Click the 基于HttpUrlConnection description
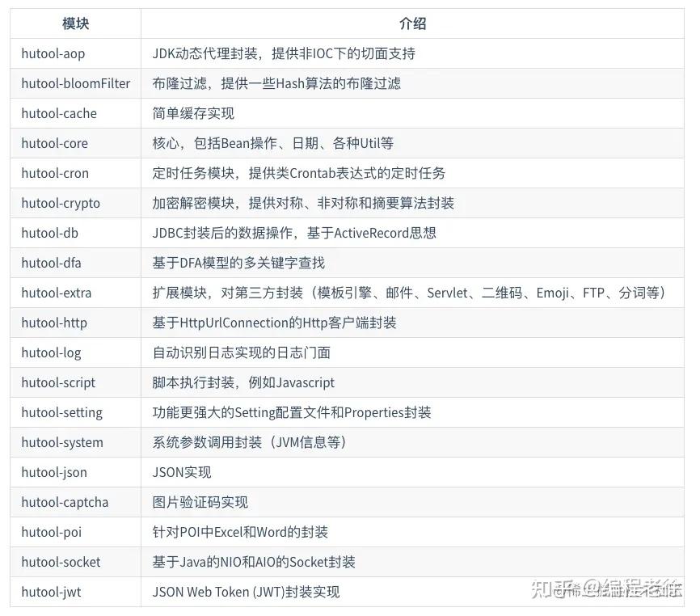This screenshot has width=700, height=616. coord(274,323)
